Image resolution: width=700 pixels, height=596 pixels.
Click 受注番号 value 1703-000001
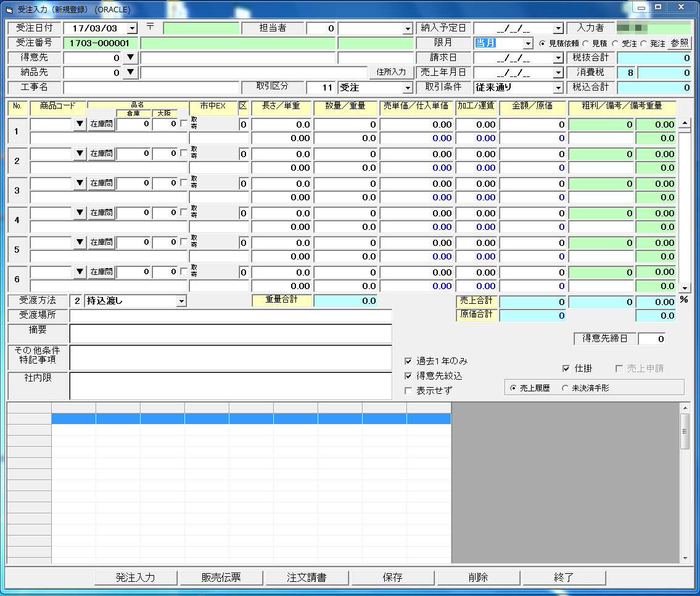pyautogui.click(x=99, y=43)
